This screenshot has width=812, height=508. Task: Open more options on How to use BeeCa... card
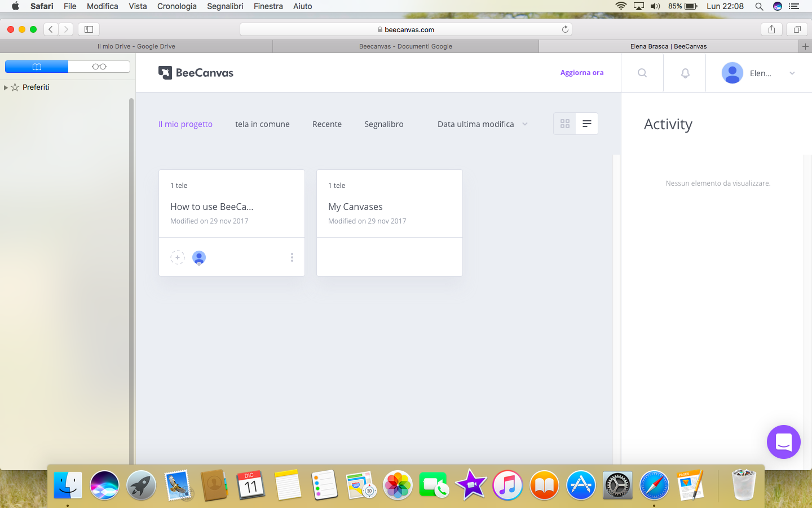292,257
